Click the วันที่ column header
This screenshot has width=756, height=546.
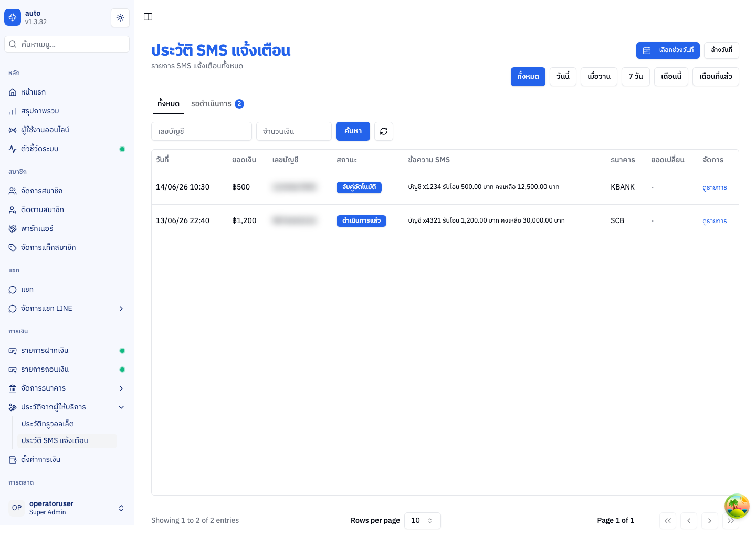(162, 160)
